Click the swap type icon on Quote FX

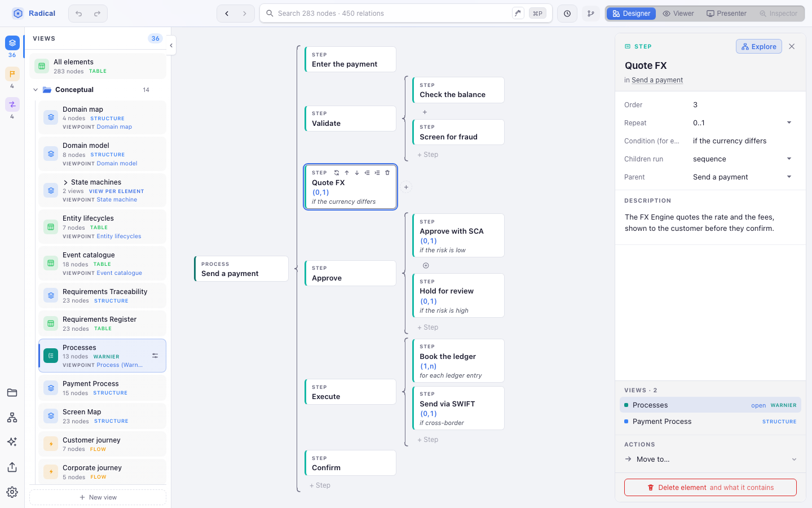click(x=337, y=173)
